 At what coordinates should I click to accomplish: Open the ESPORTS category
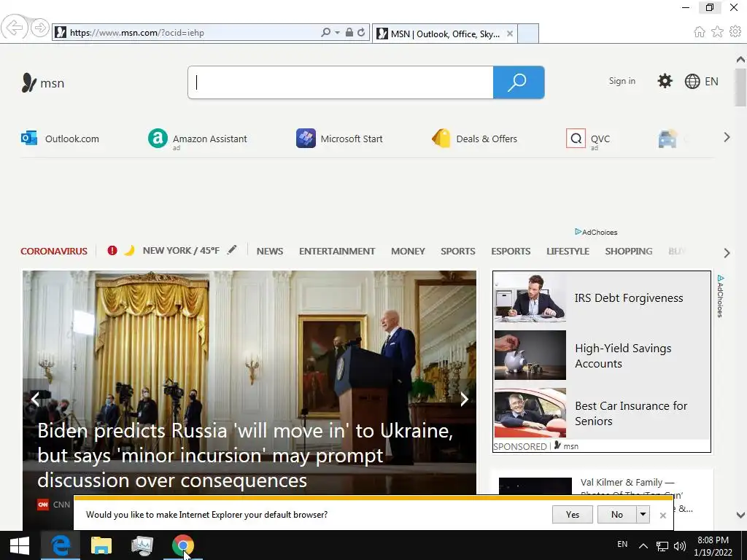click(x=511, y=251)
